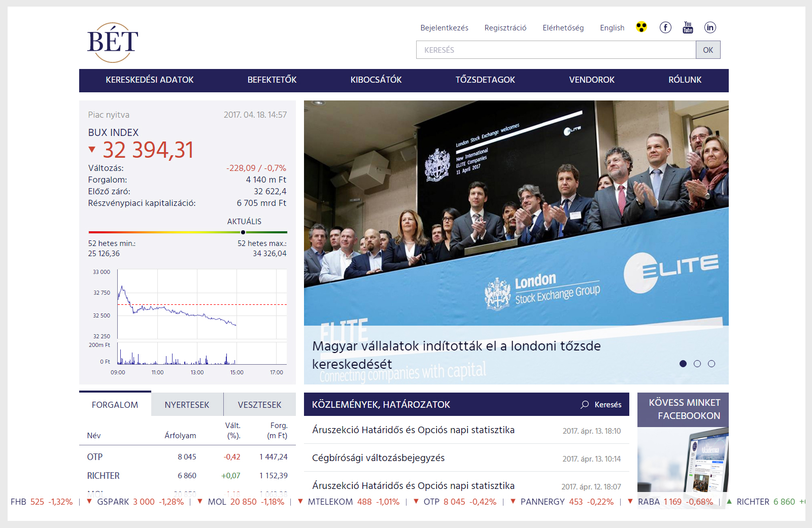The height and width of the screenshot is (528, 812).
Task: Click OTP in the bottom ticker
Action: pyautogui.click(x=431, y=502)
